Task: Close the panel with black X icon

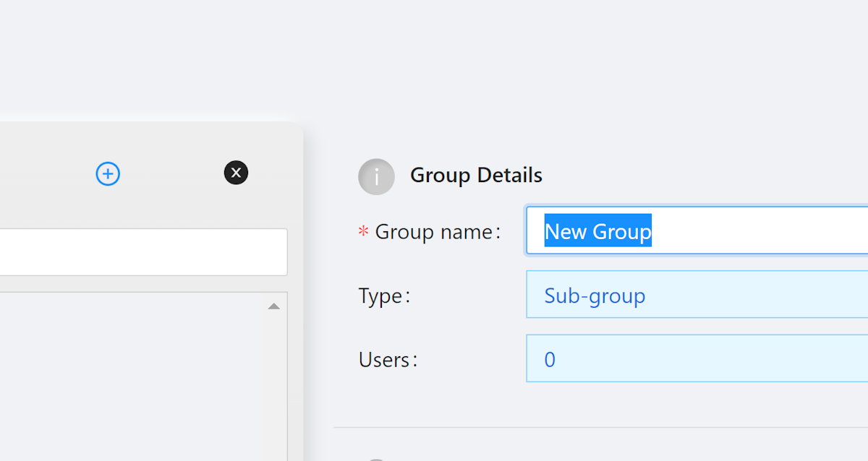Action: point(236,173)
